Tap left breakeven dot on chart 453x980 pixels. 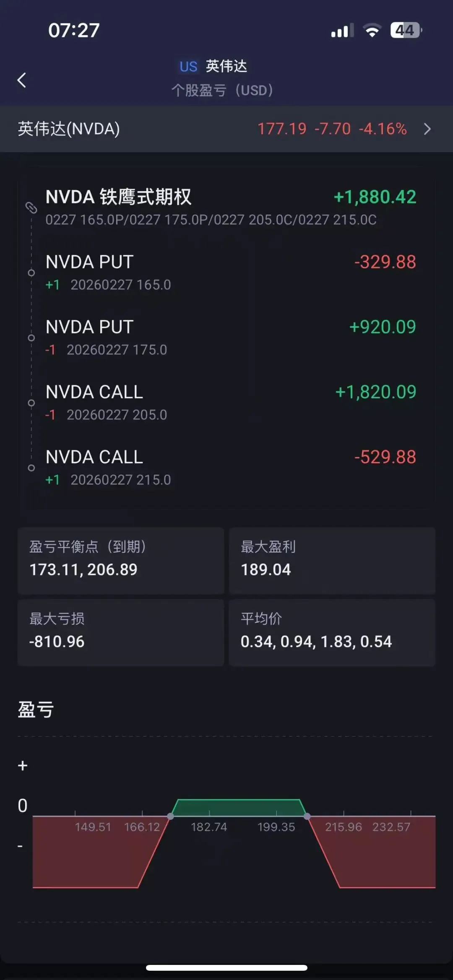pos(170,816)
